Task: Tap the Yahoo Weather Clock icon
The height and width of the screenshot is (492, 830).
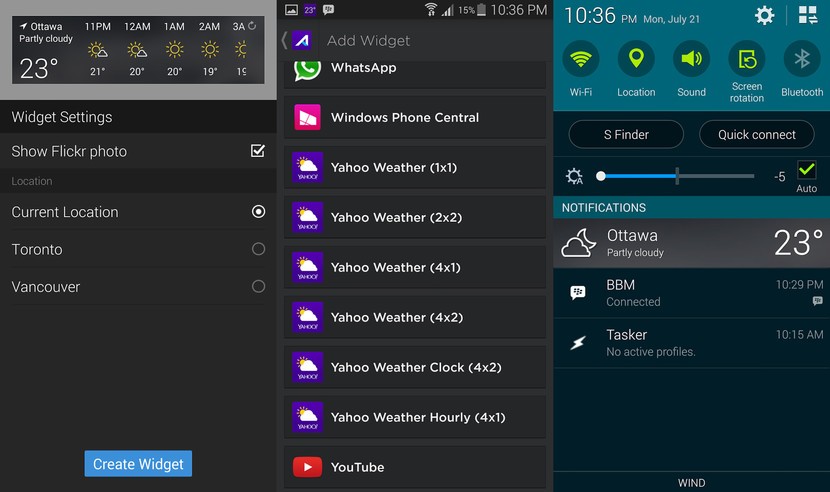Action: [308, 367]
